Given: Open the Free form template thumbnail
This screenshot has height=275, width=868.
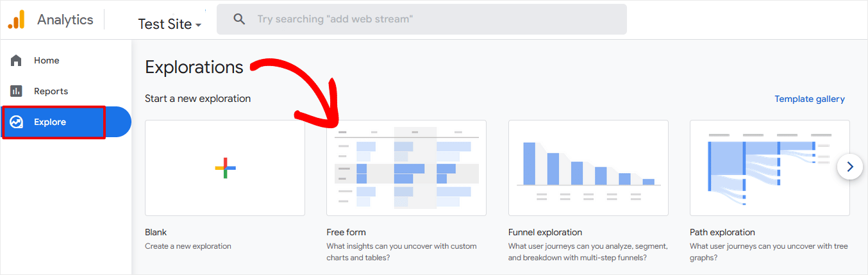Looking at the screenshot, I should point(406,168).
